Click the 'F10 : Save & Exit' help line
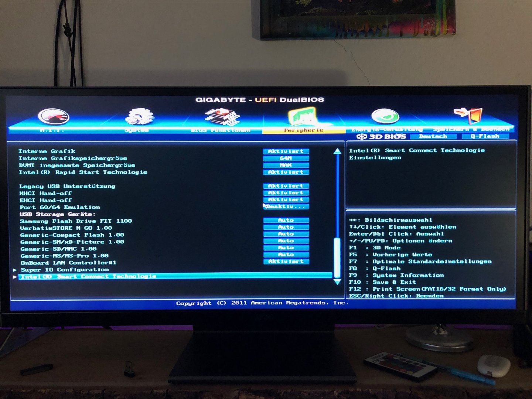The height and width of the screenshot is (399, 532). 382,282
